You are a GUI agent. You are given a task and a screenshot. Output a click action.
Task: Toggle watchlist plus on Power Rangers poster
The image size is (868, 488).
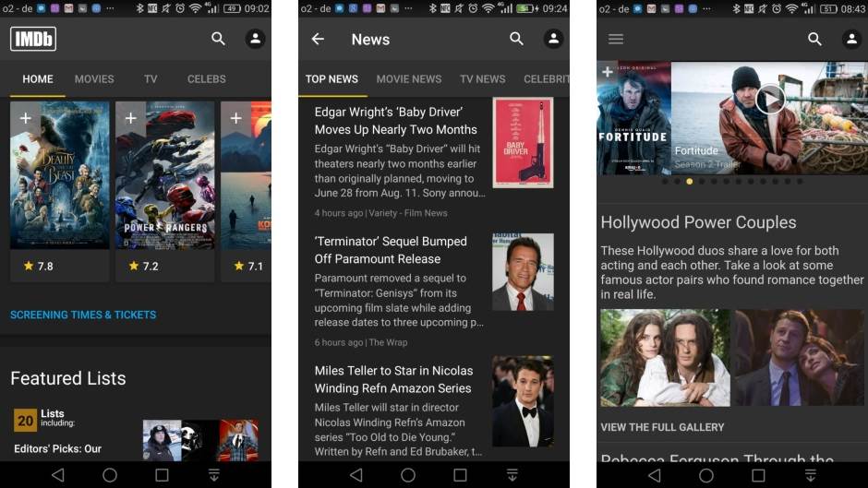click(x=130, y=118)
